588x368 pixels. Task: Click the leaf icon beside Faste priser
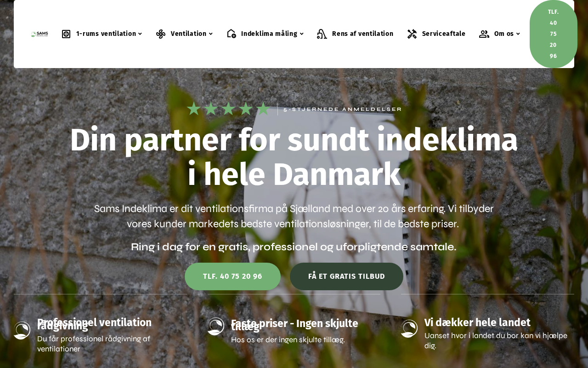click(215, 326)
